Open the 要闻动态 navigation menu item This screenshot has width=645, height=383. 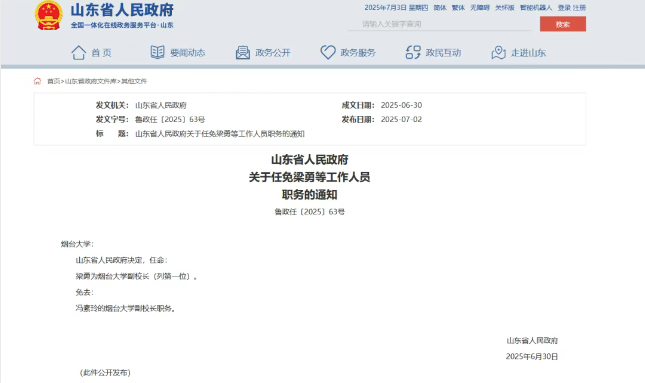click(x=188, y=53)
